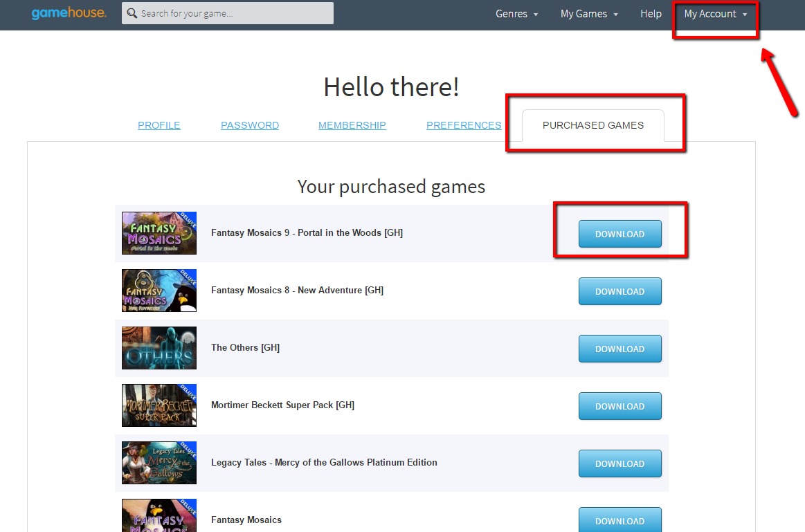This screenshot has height=532, width=805.
Task: Click title 'Fantasy Mosaics 8 - New Adventure [GH]'
Action: (297, 291)
